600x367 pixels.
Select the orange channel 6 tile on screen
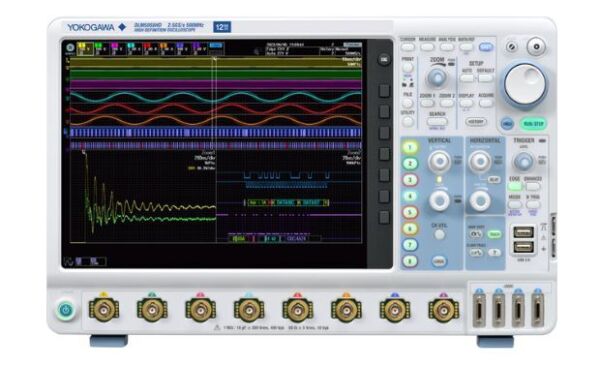pyautogui.click(x=167, y=49)
